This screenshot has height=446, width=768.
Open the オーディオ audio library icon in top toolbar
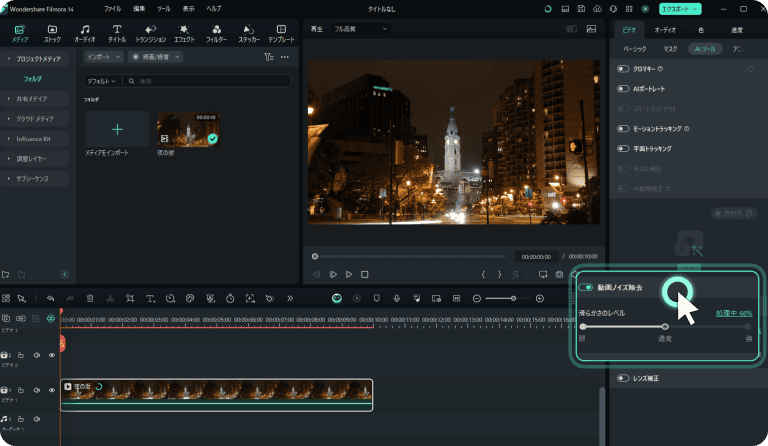(x=85, y=33)
